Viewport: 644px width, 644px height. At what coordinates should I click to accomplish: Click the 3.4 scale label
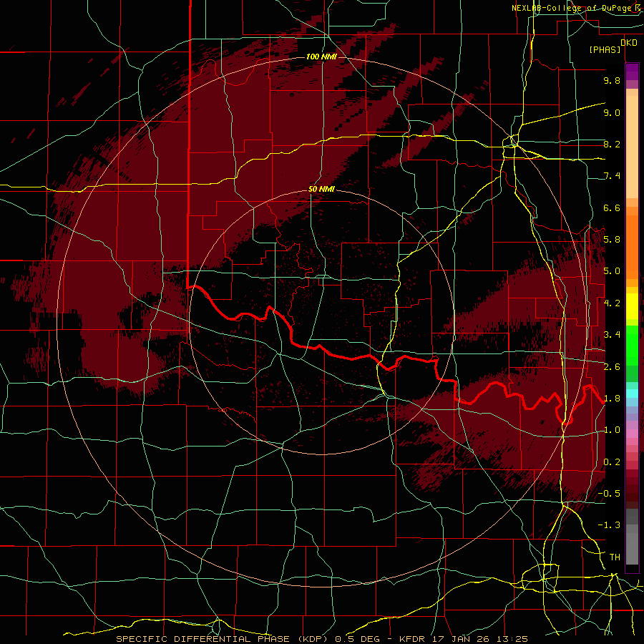[612, 335]
